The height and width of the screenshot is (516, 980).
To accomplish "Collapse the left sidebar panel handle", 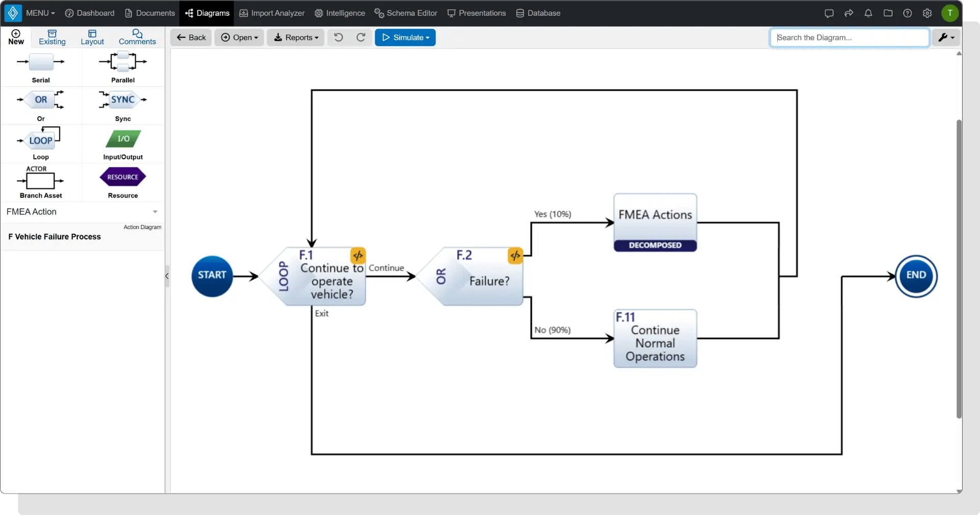I will coord(167,276).
